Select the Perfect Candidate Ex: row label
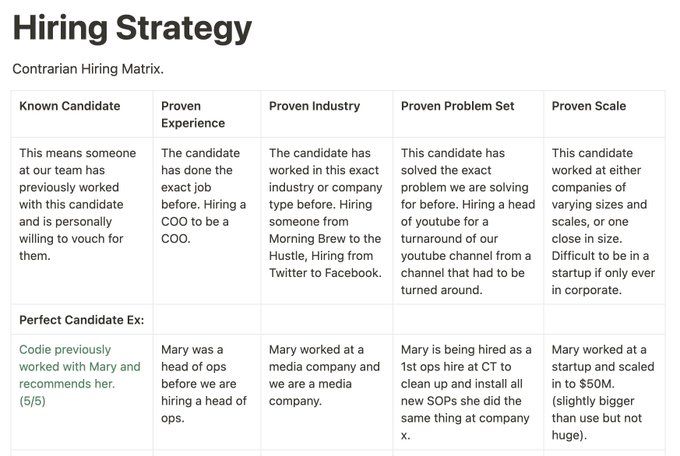 pyautogui.click(x=82, y=320)
